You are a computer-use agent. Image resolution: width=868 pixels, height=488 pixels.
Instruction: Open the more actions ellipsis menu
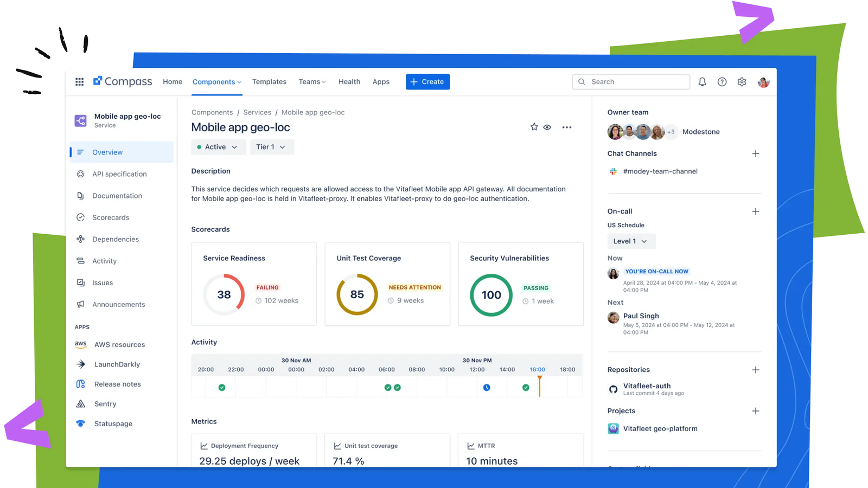pos(567,127)
